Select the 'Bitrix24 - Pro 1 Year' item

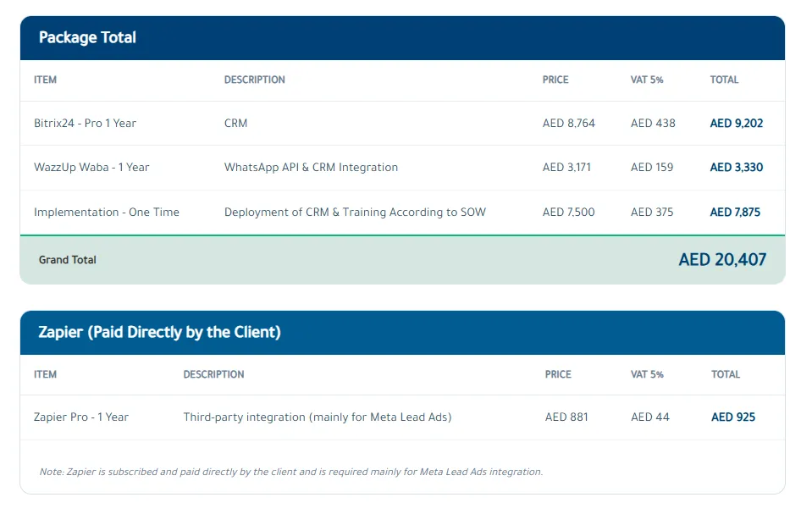[x=85, y=124]
